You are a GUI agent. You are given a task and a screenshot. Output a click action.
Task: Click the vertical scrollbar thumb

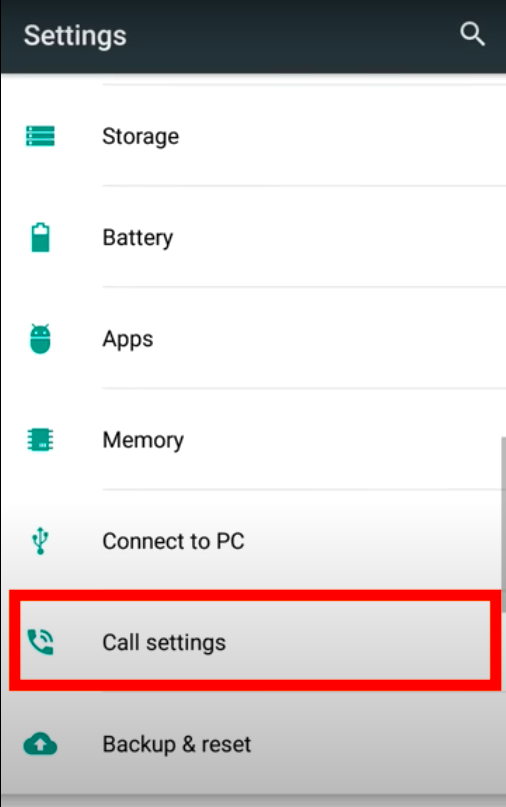pyautogui.click(x=503, y=524)
